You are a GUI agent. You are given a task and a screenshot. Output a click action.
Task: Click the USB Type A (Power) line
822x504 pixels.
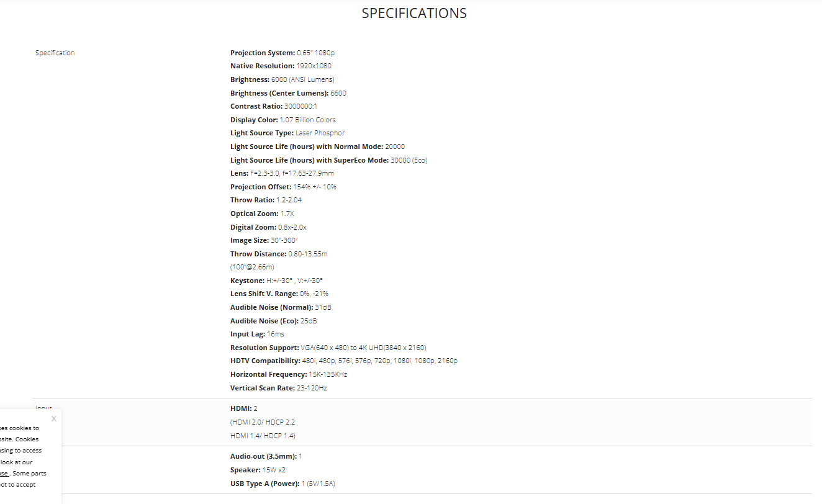click(282, 484)
